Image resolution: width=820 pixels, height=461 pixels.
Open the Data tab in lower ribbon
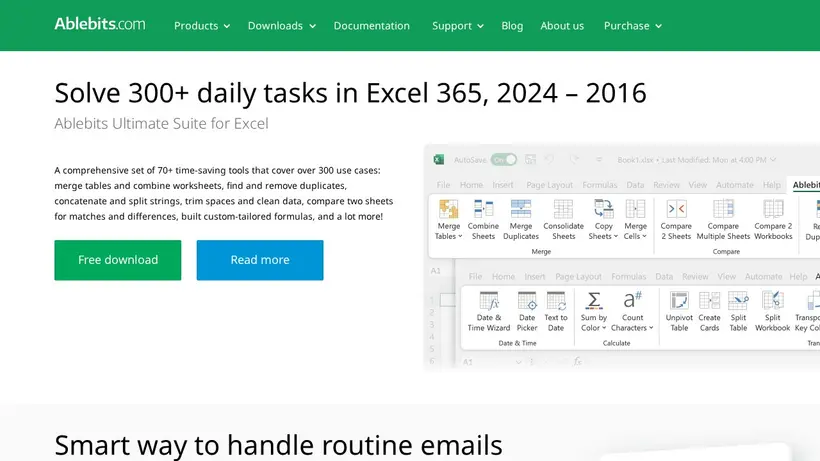click(664, 276)
